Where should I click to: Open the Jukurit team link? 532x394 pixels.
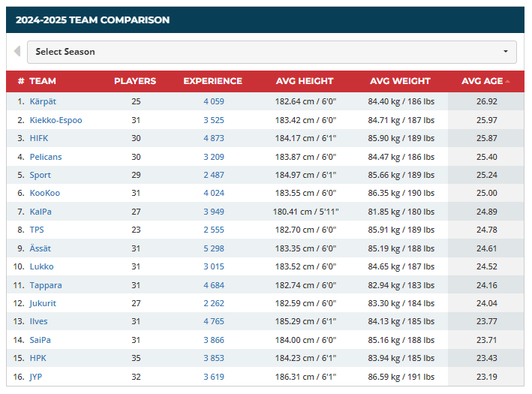pos(43,303)
